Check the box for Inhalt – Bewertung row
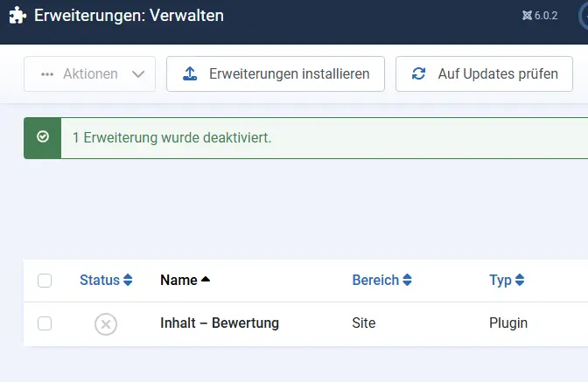 pyautogui.click(x=45, y=323)
